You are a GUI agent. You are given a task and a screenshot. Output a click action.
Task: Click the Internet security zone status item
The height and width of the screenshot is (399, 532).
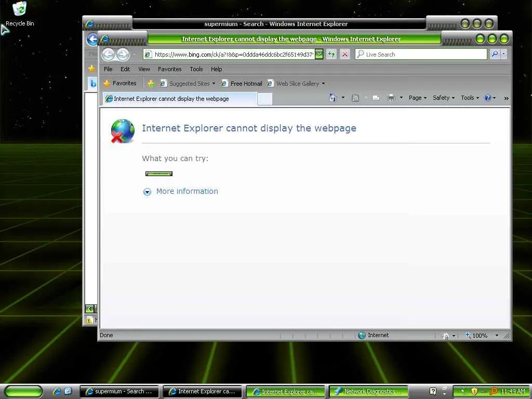pyautogui.click(x=374, y=335)
